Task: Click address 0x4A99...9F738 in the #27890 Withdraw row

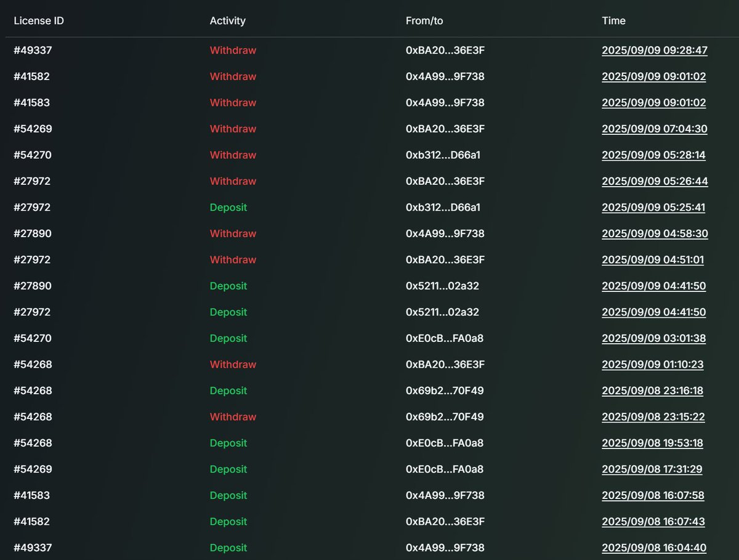Action: coord(445,233)
